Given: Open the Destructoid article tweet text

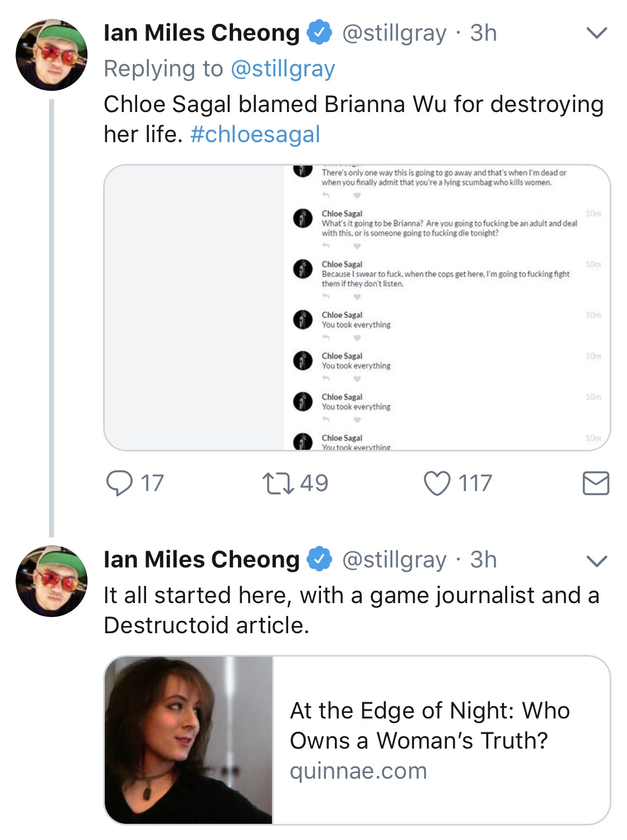Looking at the screenshot, I should (x=352, y=610).
